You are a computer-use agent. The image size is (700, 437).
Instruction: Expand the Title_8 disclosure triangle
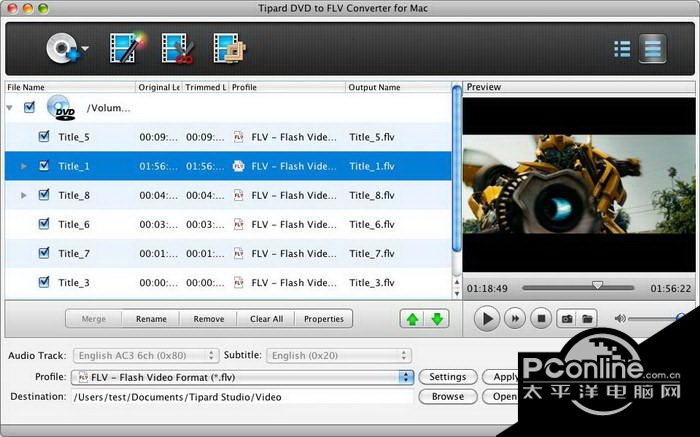[24, 195]
